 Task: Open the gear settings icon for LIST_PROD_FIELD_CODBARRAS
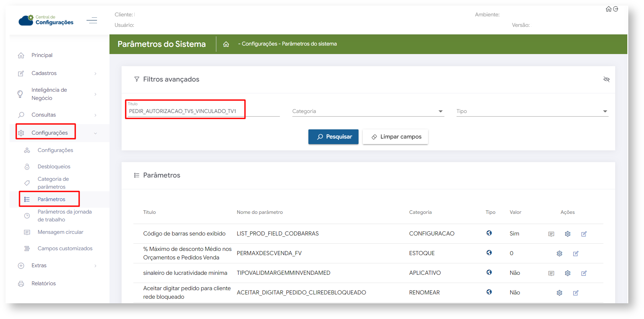pos(568,234)
